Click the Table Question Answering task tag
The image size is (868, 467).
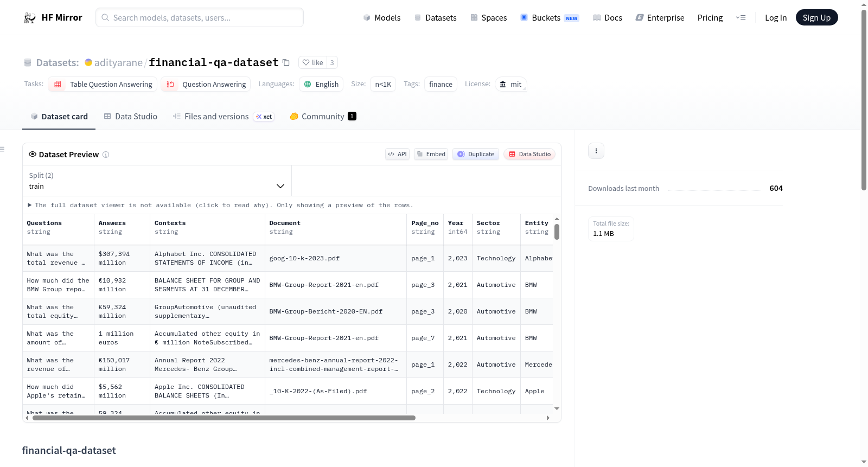[x=103, y=84]
